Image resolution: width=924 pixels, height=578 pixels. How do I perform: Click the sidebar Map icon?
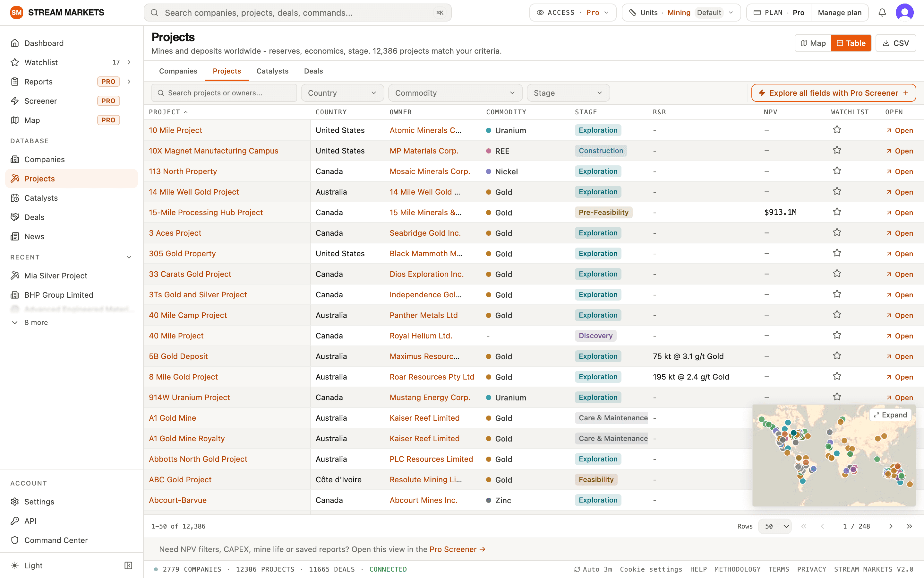15,120
